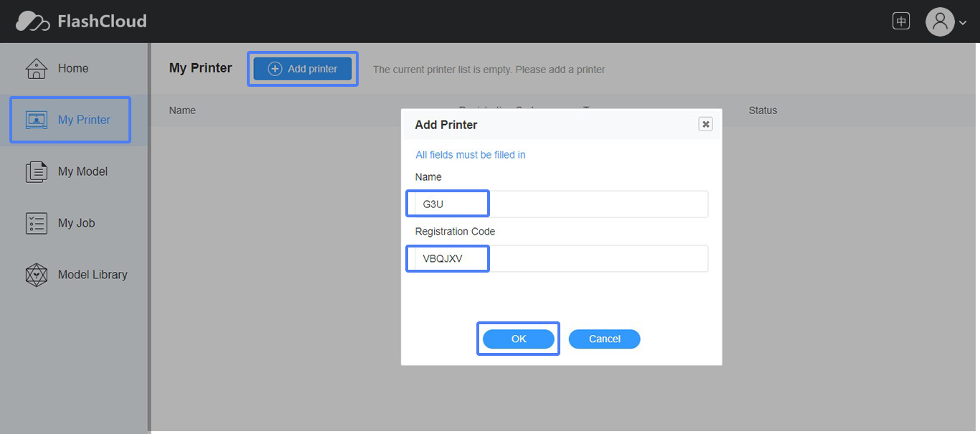Cancel the Add Printer dialog
The height and width of the screenshot is (434, 980).
[x=604, y=338]
